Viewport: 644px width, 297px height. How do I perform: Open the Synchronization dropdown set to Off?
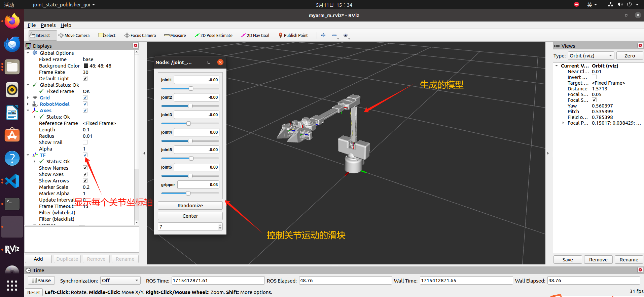120,281
